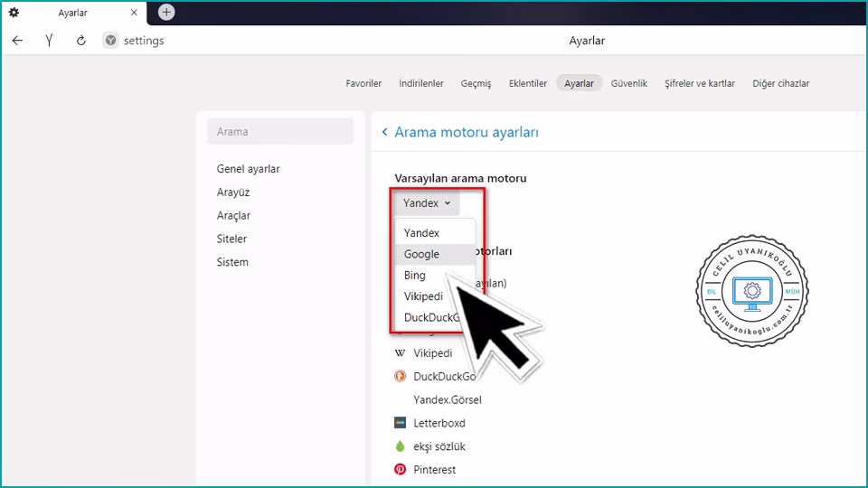This screenshot has width=868, height=488.
Task: Open the Eklentiler tab
Action: pyautogui.click(x=527, y=83)
